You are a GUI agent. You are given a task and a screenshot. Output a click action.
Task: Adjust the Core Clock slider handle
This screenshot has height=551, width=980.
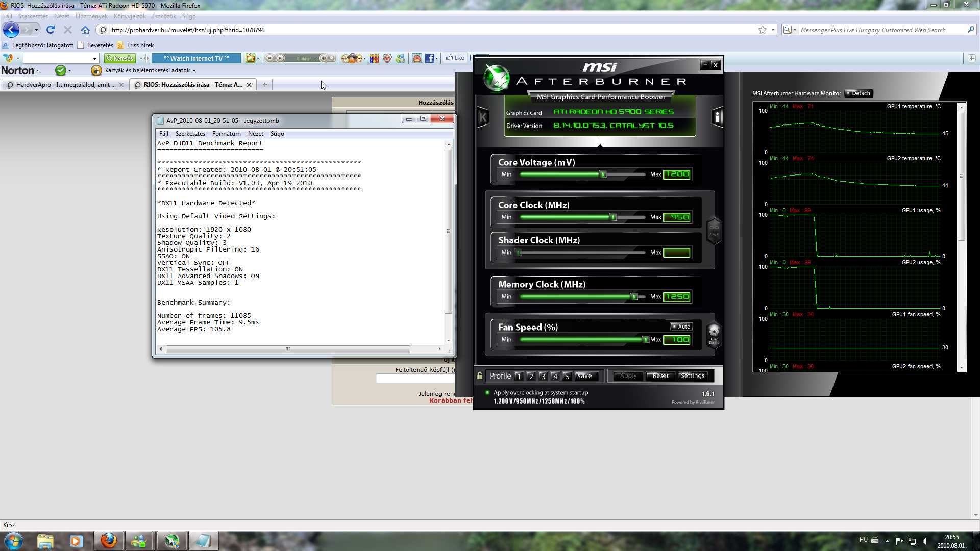click(614, 217)
